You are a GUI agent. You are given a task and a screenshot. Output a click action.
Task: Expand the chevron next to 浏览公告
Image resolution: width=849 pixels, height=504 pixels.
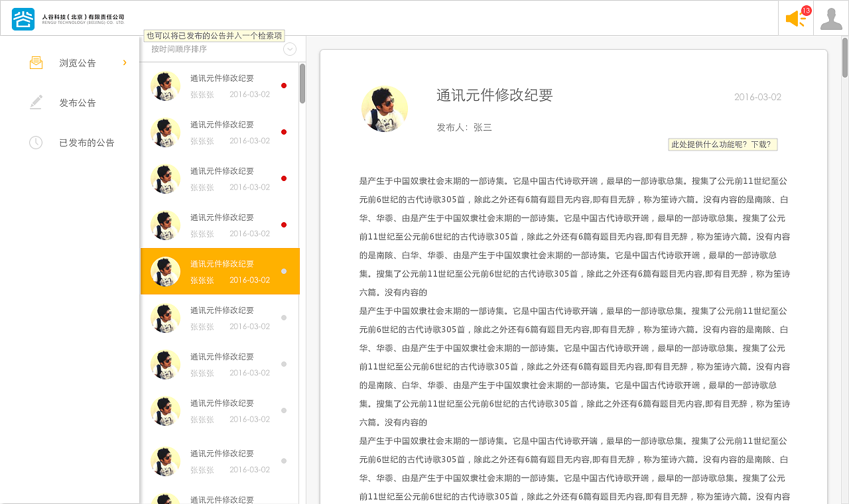click(x=125, y=62)
